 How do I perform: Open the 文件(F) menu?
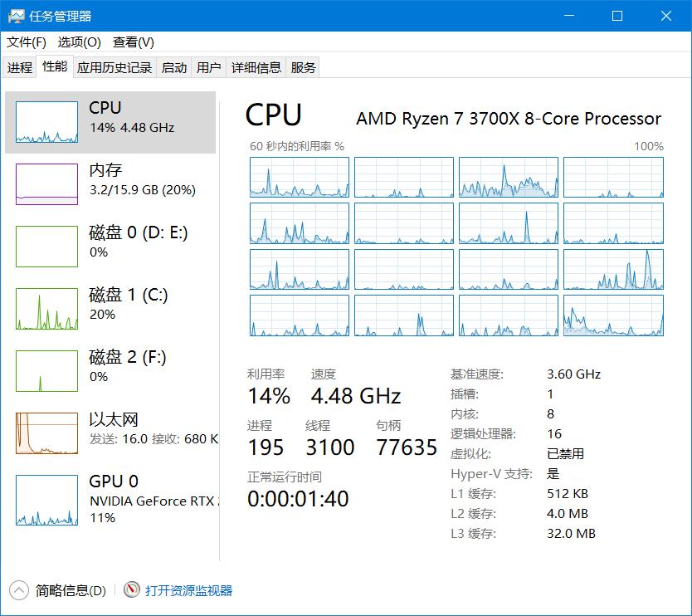(25, 42)
